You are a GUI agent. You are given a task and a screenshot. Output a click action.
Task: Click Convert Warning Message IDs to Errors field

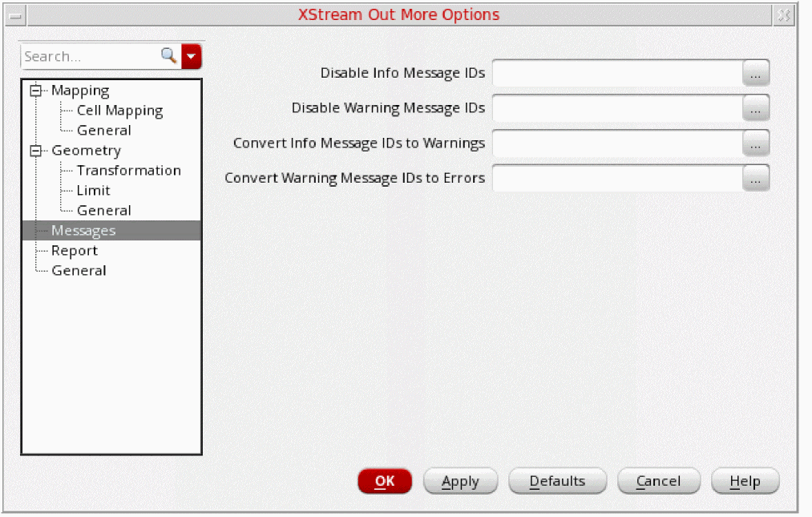tap(617, 178)
